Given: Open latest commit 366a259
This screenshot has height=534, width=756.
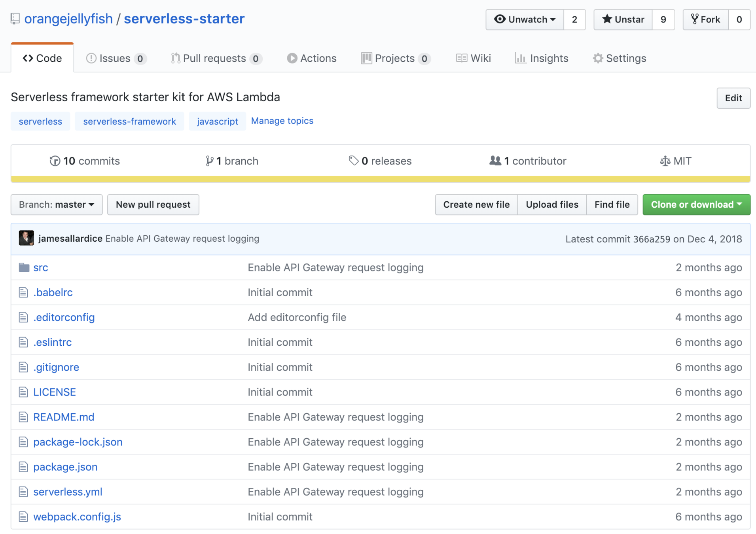Looking at the screenshot, I should (x=652, y=239).
